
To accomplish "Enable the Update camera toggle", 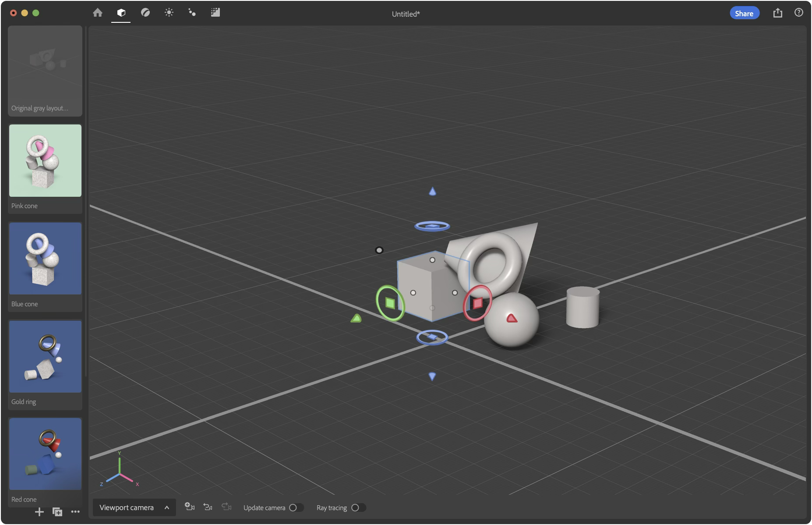I will (296, 507).
